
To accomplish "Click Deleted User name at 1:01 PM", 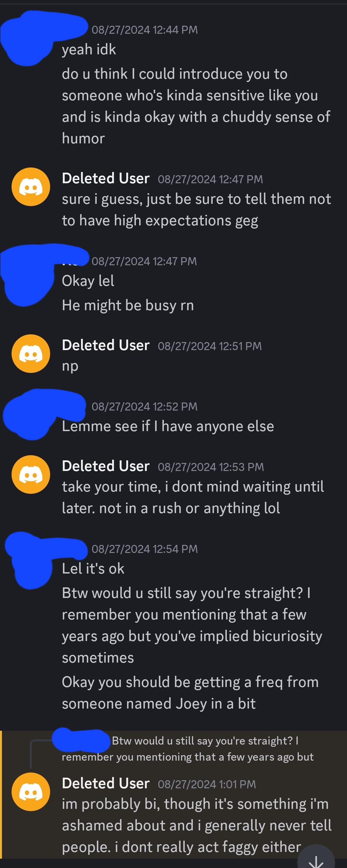I will click(106, 783).
